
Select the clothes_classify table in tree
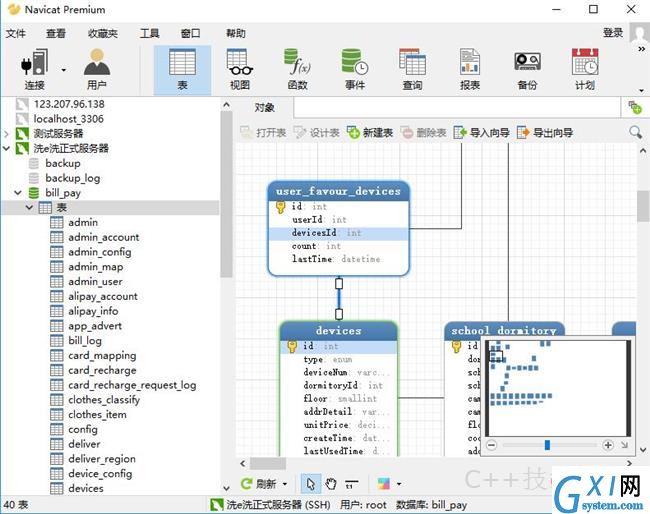pos(104,400)
